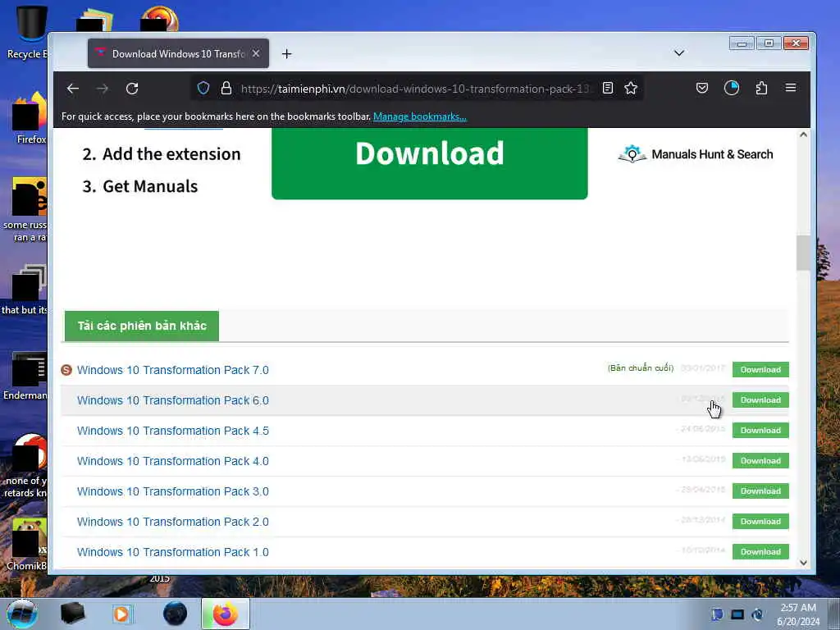Select the Recycle Bin desktop icon
Viewport: 840px width, 630px height.
click(x=28, y=32)
